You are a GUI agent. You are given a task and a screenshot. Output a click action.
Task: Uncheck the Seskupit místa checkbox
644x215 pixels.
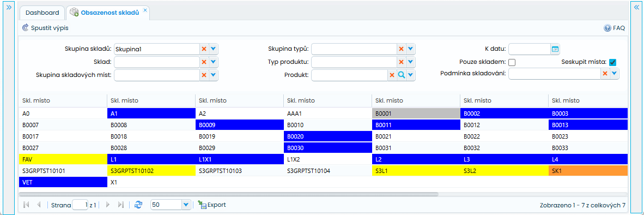(x=613, y=63)
